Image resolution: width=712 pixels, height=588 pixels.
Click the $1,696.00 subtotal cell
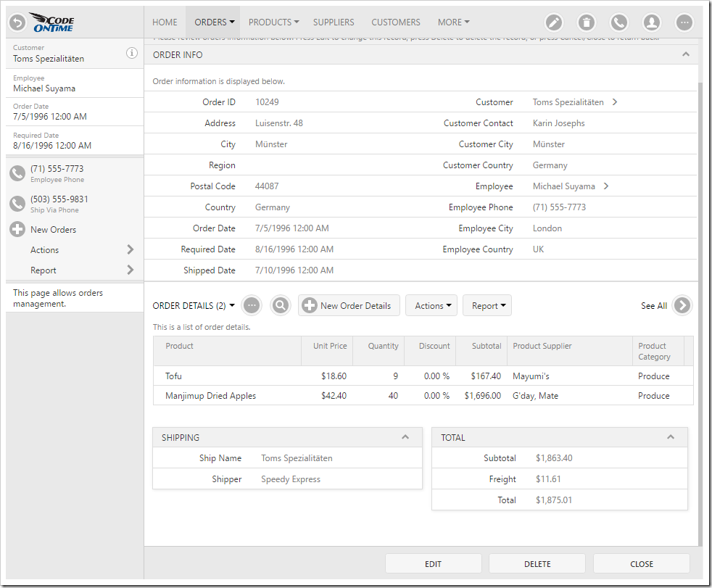pos(483,395)
